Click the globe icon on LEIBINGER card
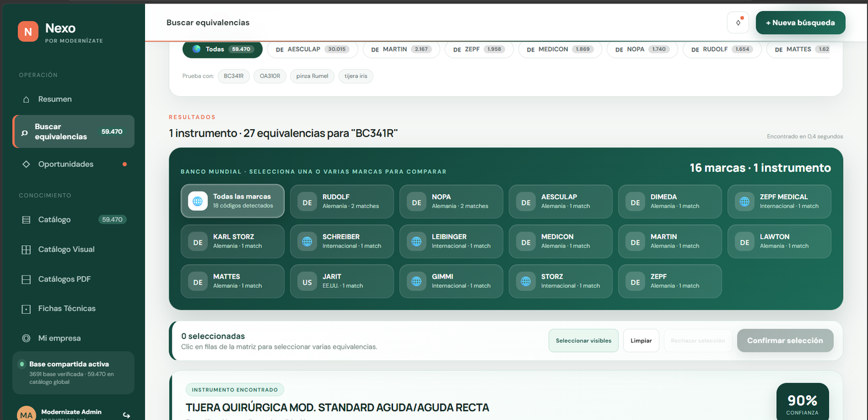The height and width of the screenshot is (420, 868). [x=417, y=241]
